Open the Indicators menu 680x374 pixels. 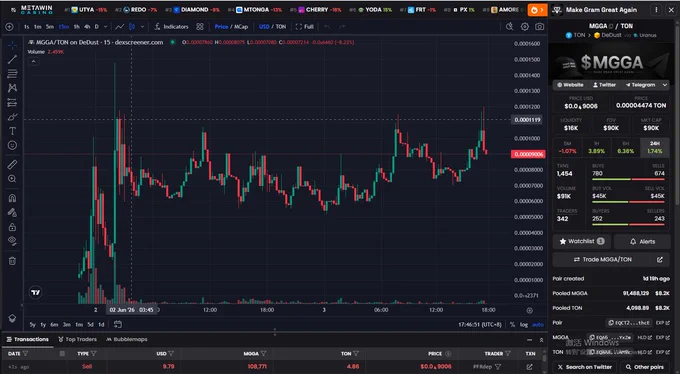172,27
